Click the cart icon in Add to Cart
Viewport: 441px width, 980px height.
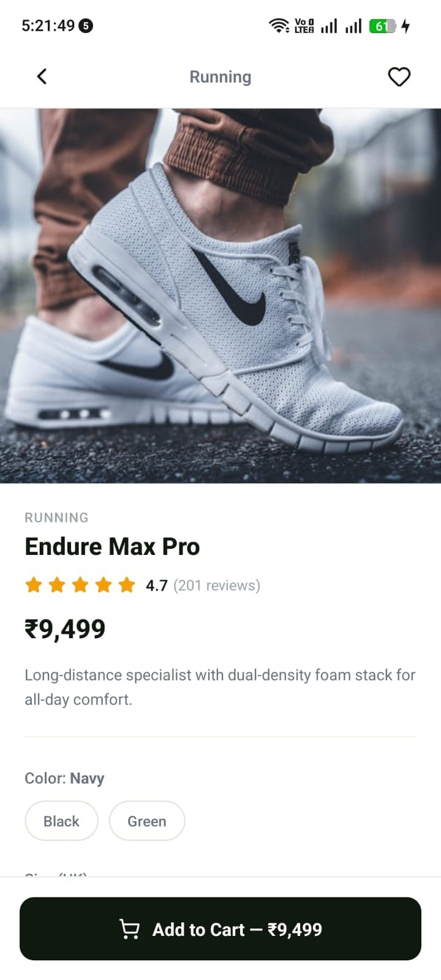tap(129, 929)
